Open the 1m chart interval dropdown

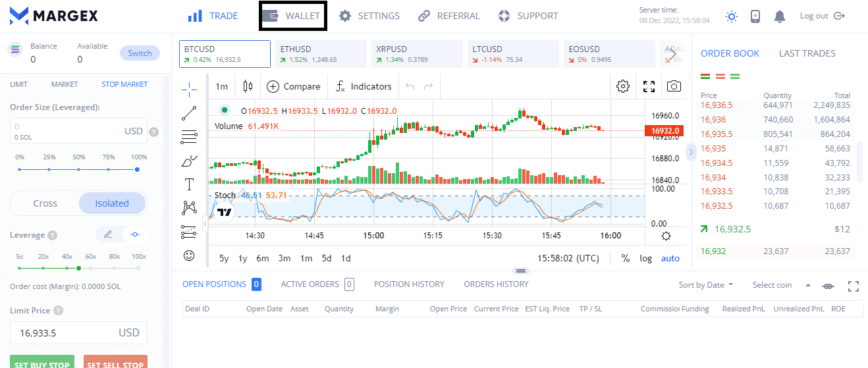(x=222, y=86)
